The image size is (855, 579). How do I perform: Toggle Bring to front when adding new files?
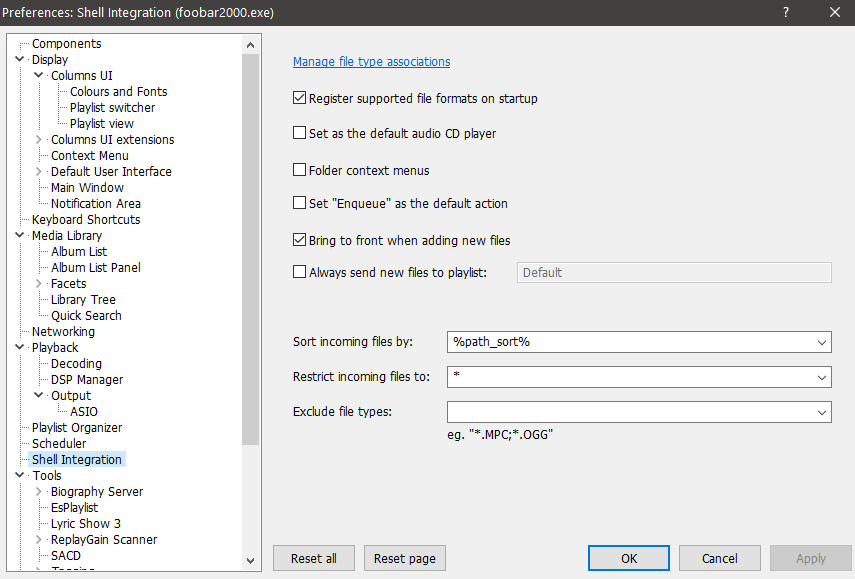(x=299, y=241)
